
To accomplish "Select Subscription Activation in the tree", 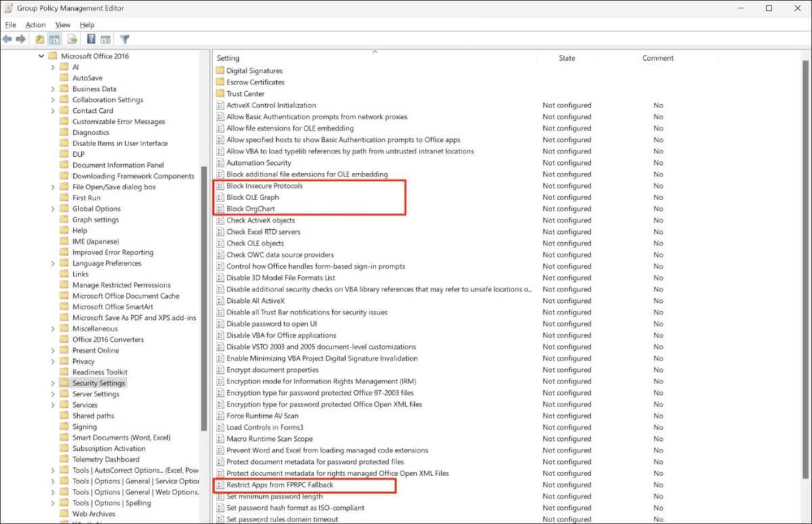I will (x=109, y=448).
